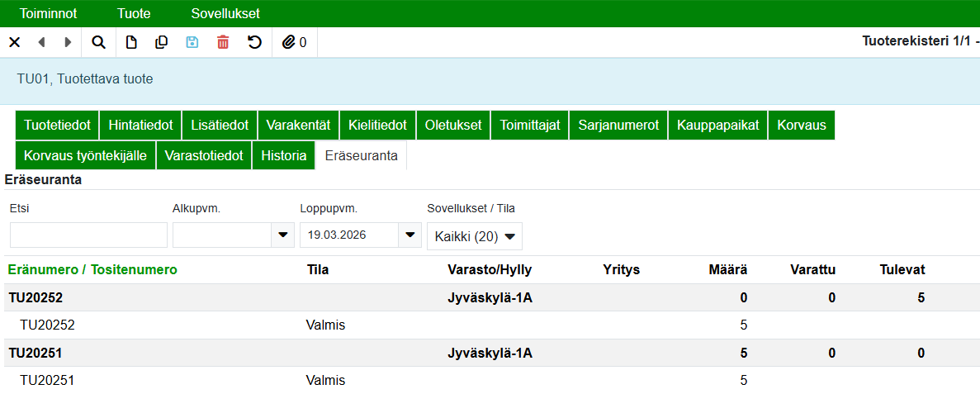This screenshot has height=394, width=980.
Task: Open the Kaikki (20) status dropdown
Action: click(x=474, y=236)
